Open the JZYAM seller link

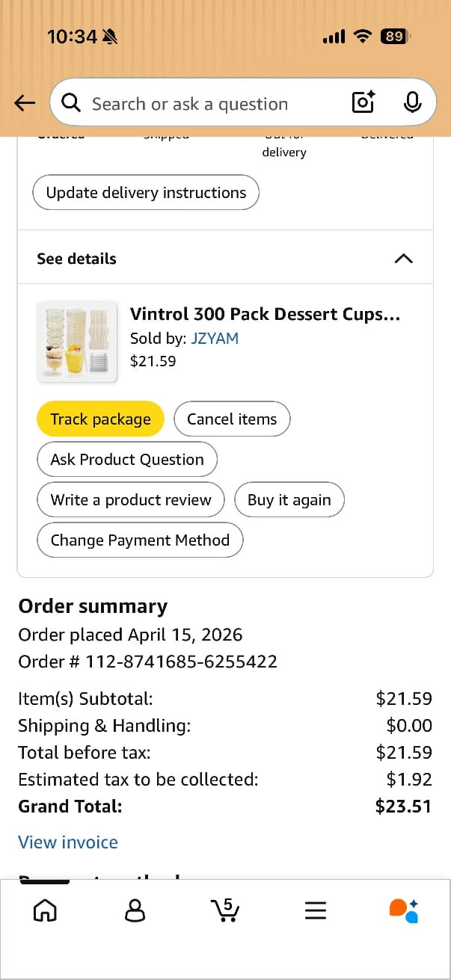[215, 339]
